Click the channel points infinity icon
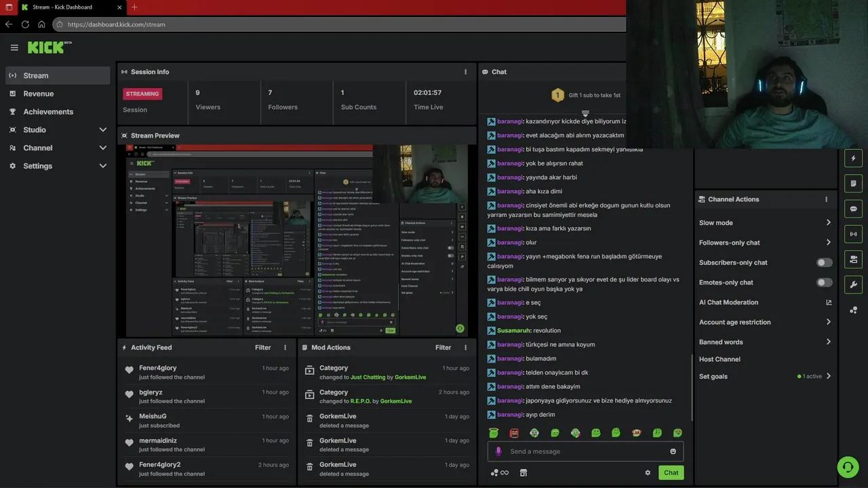868x488 pixels. [500, 472]
